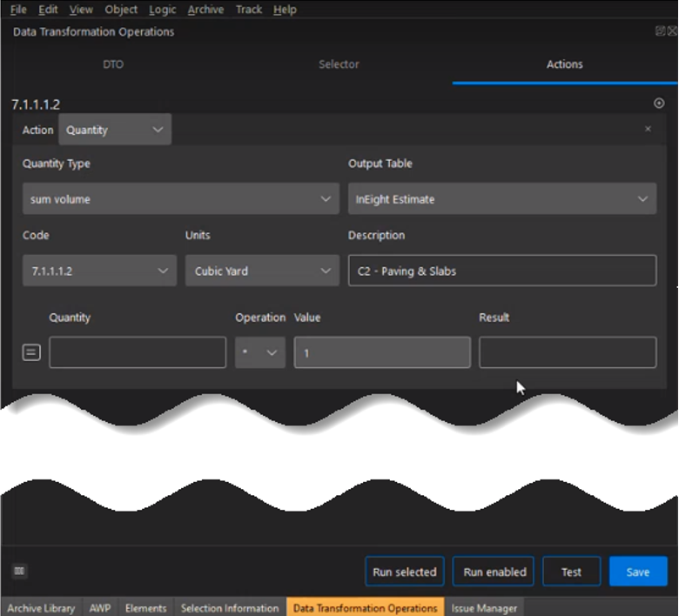This screenshot has height=616, width=679.
Task: Switch to the AWP bottom tab
Action: (x=100, y=608)
